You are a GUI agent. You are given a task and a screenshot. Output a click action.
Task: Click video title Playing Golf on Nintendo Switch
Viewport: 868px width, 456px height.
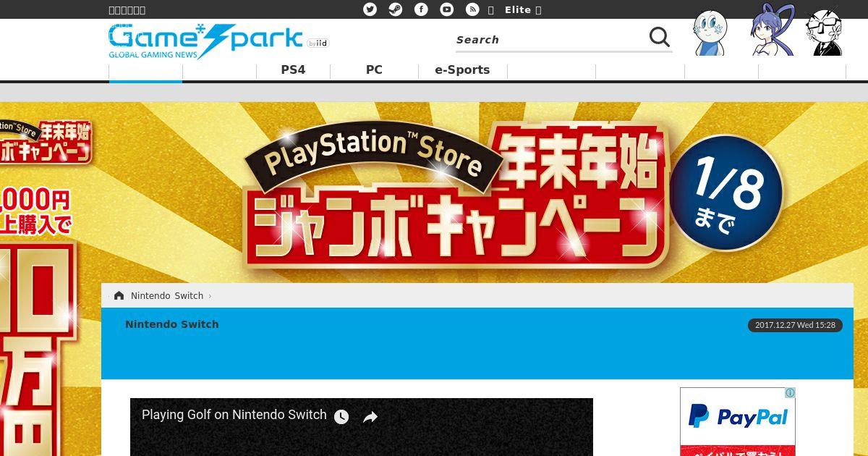(234, 415)
